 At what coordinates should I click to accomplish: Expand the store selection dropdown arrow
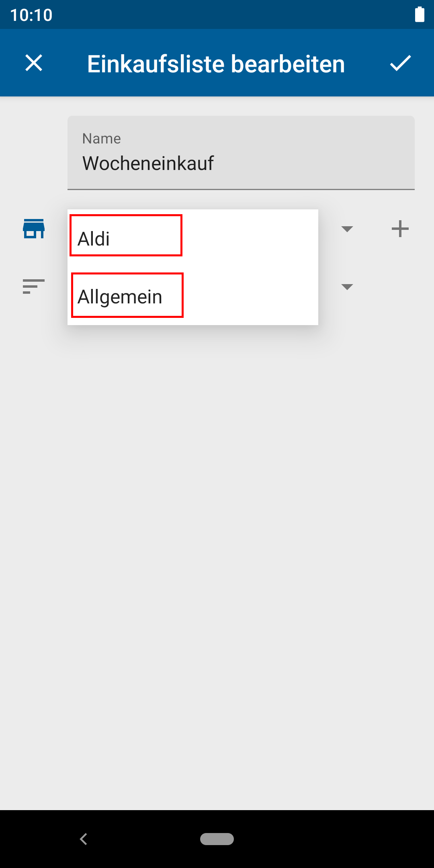point(347,229)
